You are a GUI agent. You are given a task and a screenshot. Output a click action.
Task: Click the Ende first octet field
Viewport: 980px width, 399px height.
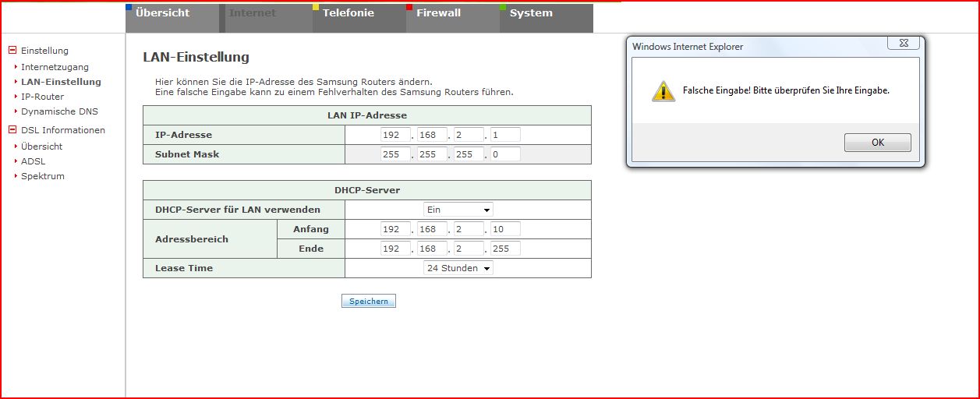[x=396, y=249]
